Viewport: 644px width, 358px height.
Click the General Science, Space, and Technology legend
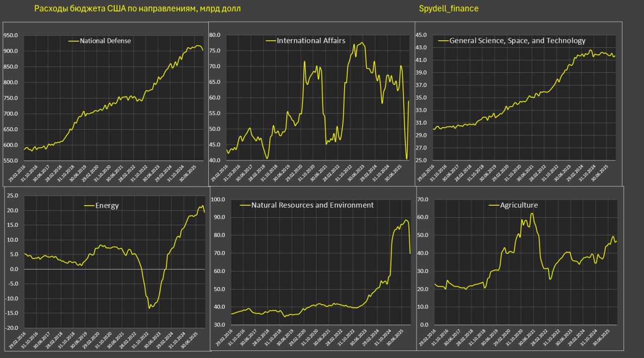[517, 41]
